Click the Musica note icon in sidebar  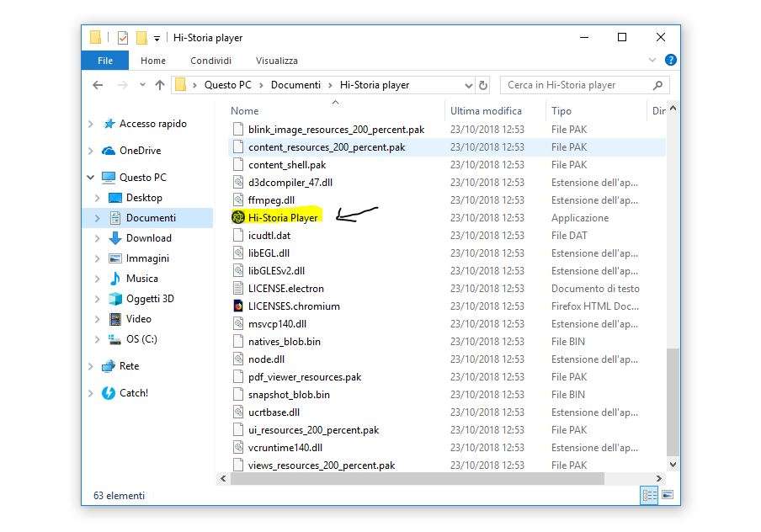[x=115, y=279]
